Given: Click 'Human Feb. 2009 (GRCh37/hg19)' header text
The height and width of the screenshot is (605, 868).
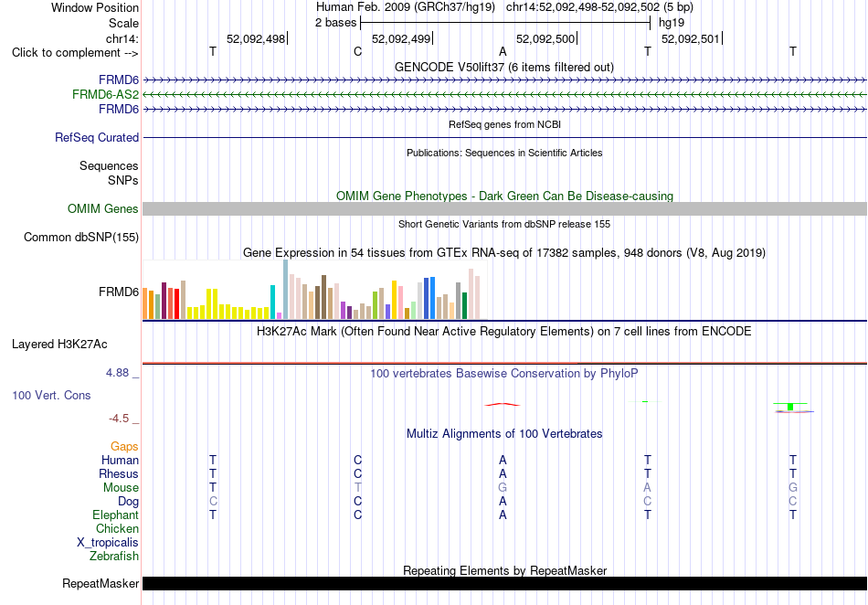Looking at the screenshot, I should click(x=405, y=7).
